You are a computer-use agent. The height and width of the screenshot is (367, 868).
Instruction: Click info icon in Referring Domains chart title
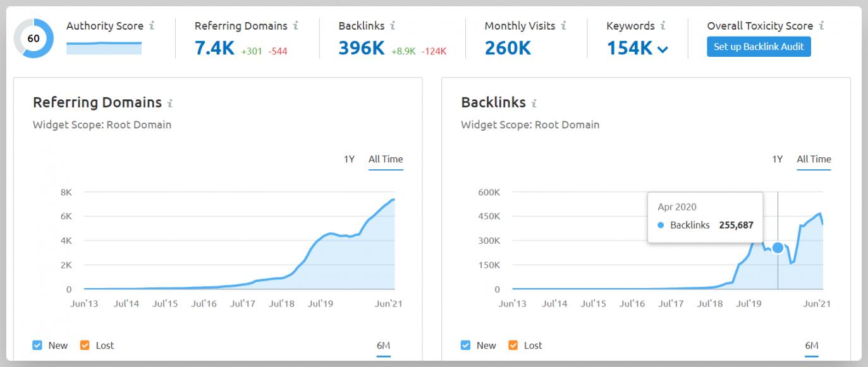point(170,103)
